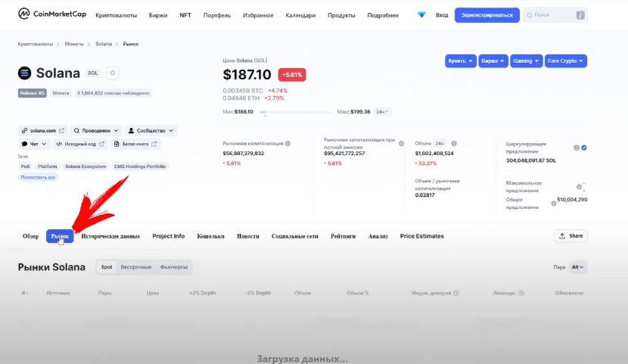Click the slash shortcut icon in search
Screen dimensions: 628x364
pos(580,15)
